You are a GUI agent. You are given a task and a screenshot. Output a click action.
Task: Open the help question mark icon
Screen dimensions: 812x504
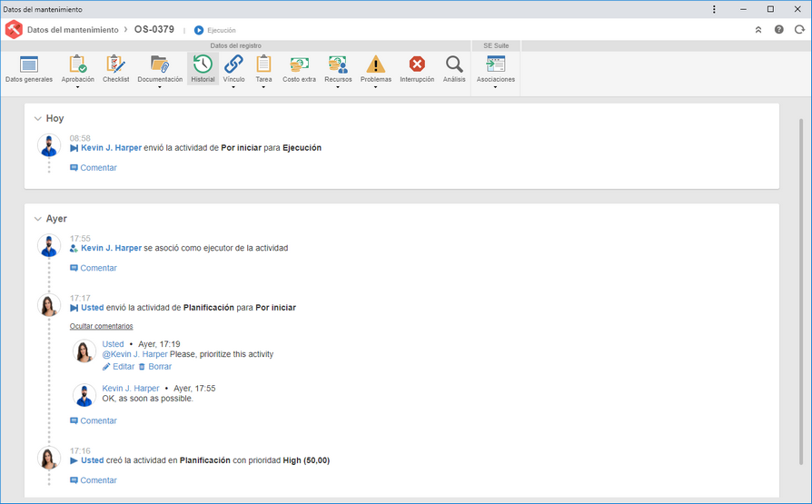click(779, 30)
